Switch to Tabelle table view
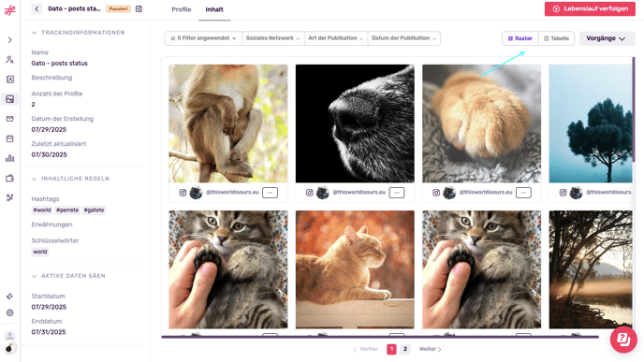Image resolution: width=644 pixels, height=362 pixels. pos(556,38)
